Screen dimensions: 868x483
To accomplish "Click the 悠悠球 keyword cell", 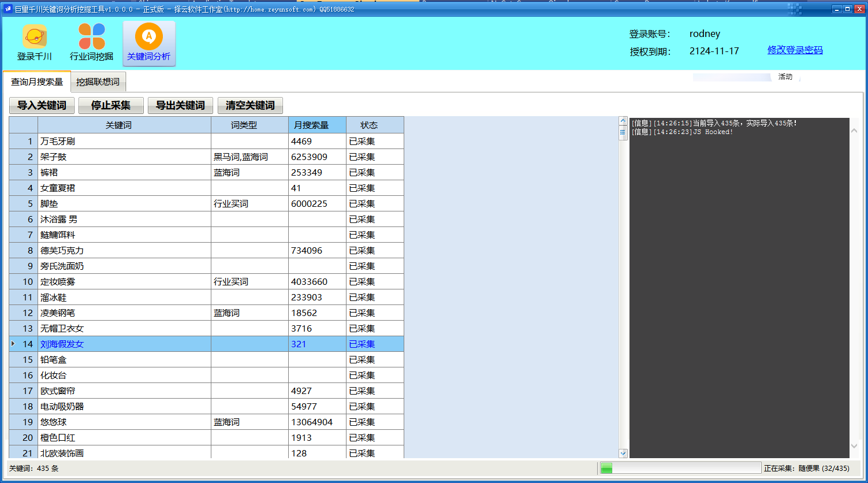I will (x=124, y=422).
